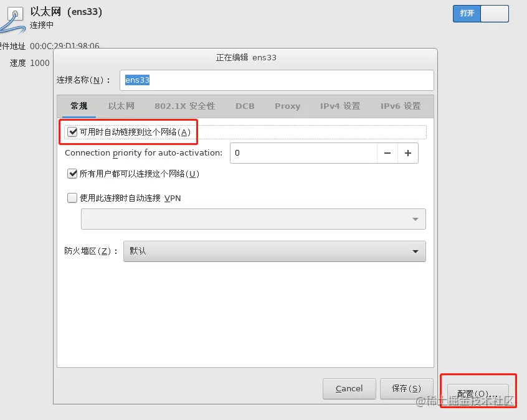The height and width of the screenshot is (420, 527).
Task: Toggle 可用时自动链接到这个网络 checkbox
Action: (x=72, y=132)
